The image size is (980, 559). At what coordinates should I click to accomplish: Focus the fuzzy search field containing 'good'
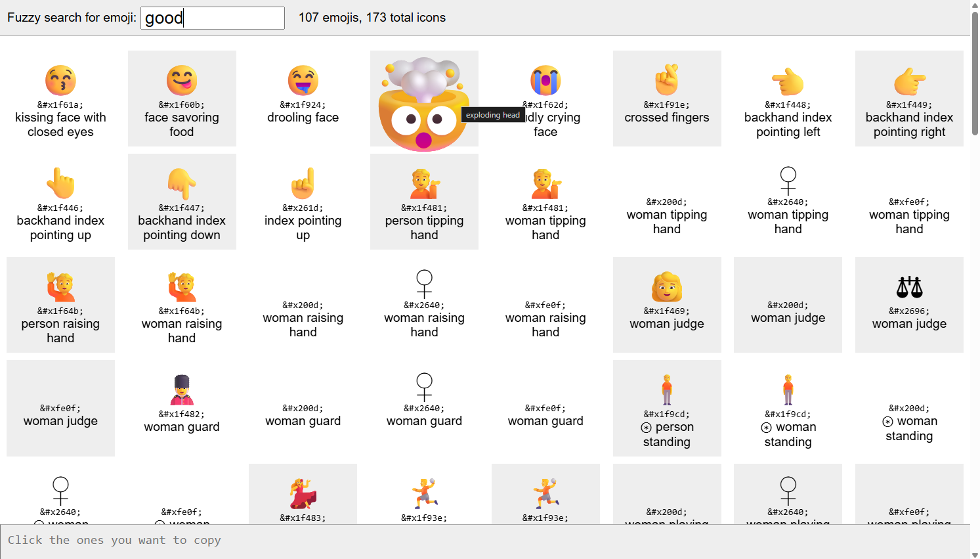pyautogui.click(x=213, y=18)
